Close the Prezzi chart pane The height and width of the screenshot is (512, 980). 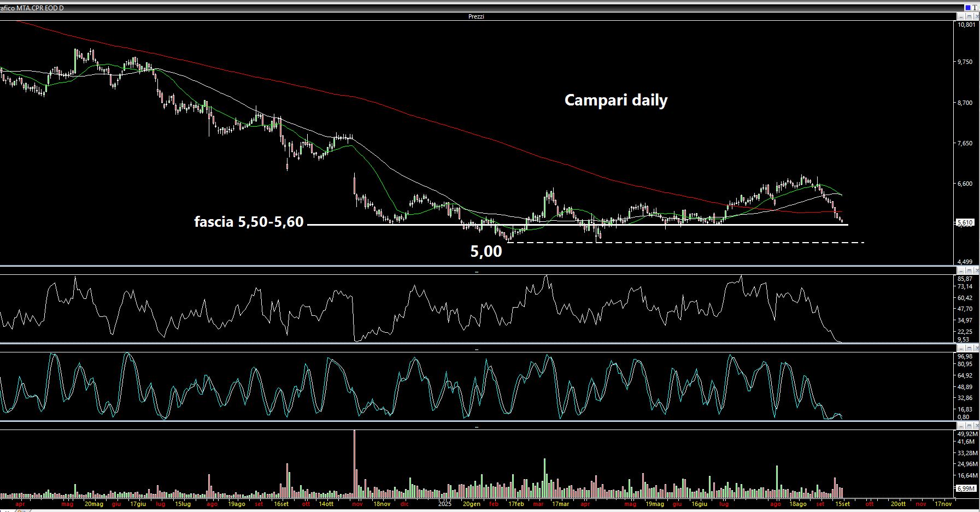(x=977, y=17)
